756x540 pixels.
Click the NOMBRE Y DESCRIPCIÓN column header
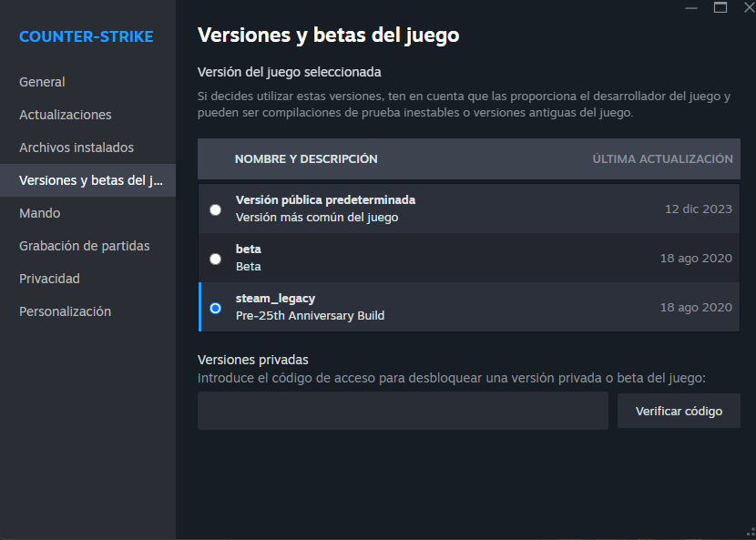306,159
